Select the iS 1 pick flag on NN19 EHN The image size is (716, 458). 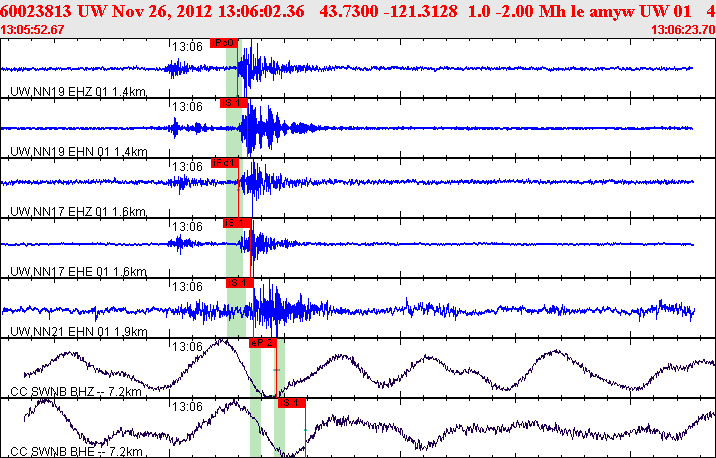(x=233, y=103)
